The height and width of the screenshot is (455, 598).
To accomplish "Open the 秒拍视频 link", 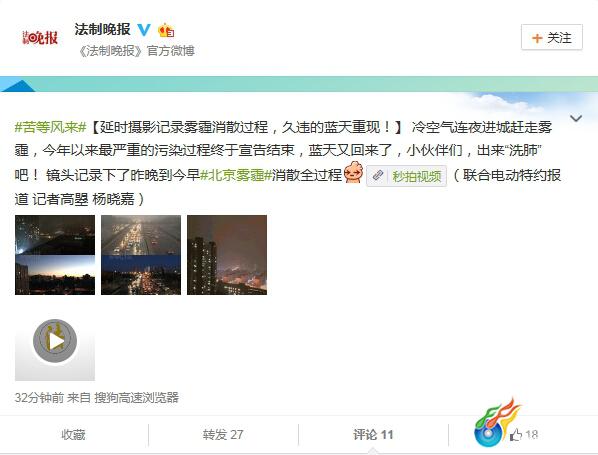I will tap(416, 176).
